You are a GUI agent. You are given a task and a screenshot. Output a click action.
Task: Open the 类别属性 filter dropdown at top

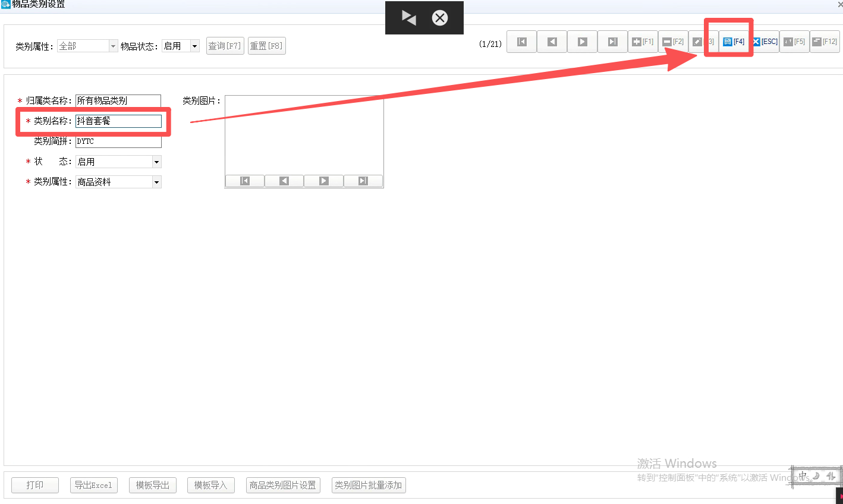click(x=113, y=46)
